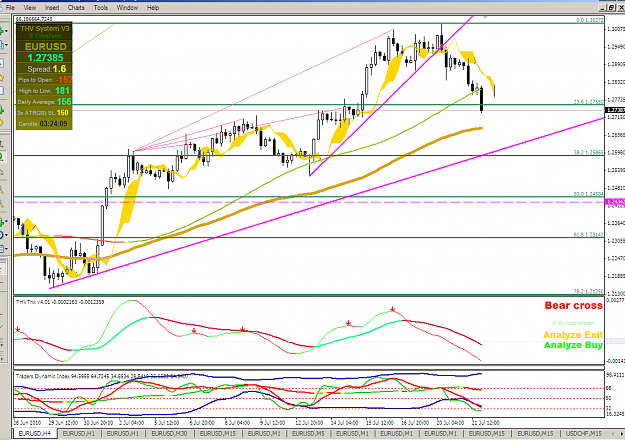Click the THV System V3 panel title
625x440 pixels.
44,29
